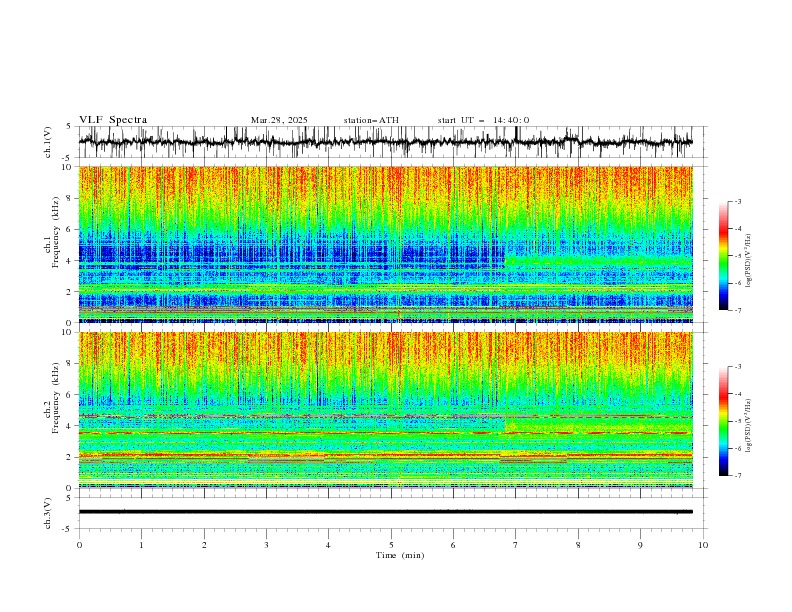Click time axis tick label "9"
The height and width of the screenshot is (612, 792).
(x=640, y=545)
